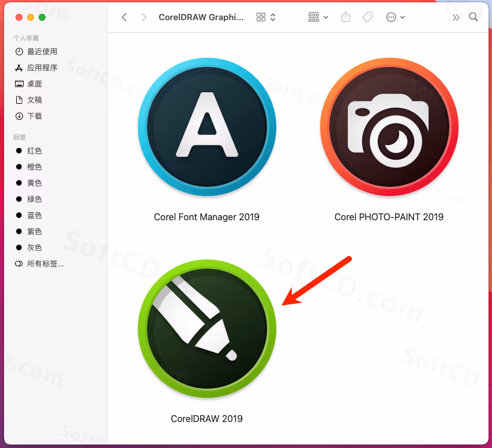492x448 pixels.
Task: Select the Corel Font Manager 2019 icon
Action: point(207,127)
